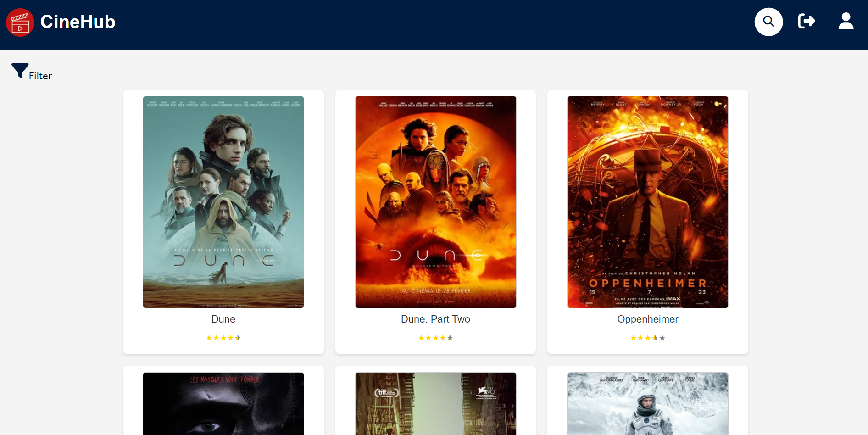Open the dark masked face movie poster

pyautogui.click(x=223, y=404)
